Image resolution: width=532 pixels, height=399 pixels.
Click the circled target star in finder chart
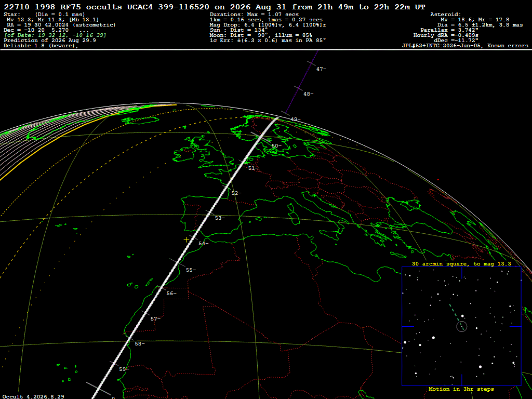(462, 326)
